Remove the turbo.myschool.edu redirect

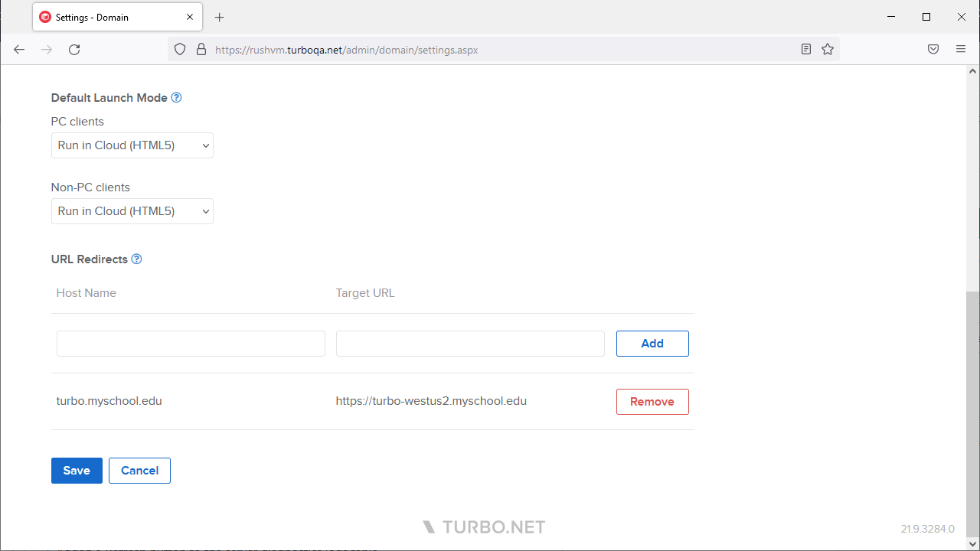652,401
